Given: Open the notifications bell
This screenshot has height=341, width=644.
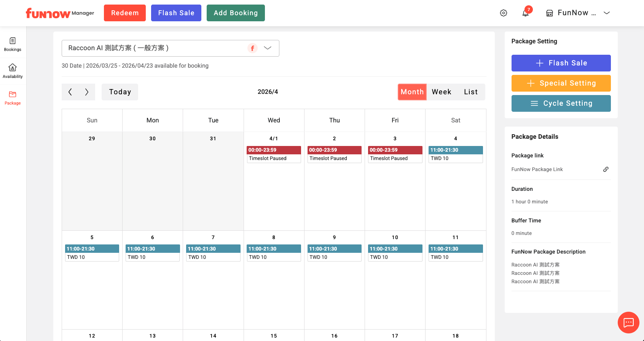Looking at the screenshot, I should [525, 13].
